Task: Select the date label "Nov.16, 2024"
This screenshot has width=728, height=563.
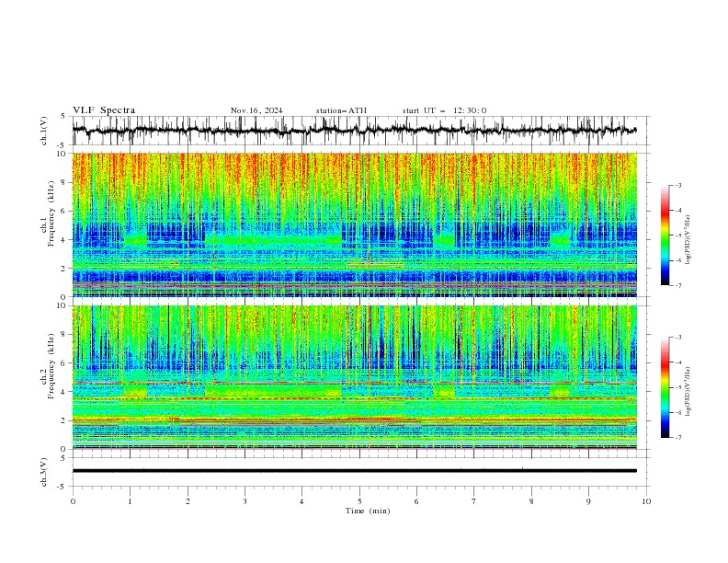Action: (256, 110)
